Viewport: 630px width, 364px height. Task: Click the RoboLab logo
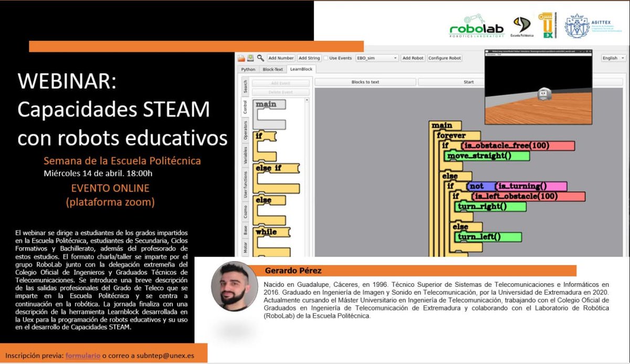click(476, 26)
